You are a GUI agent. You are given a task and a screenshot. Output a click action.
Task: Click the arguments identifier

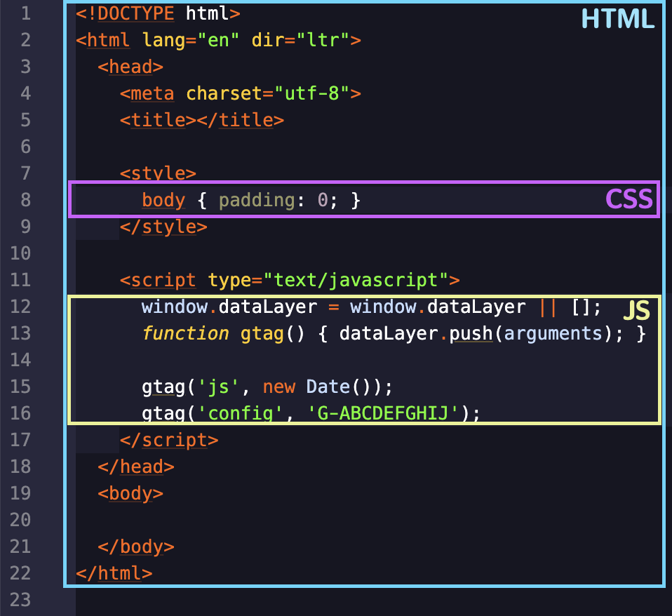tap(553, 334)
